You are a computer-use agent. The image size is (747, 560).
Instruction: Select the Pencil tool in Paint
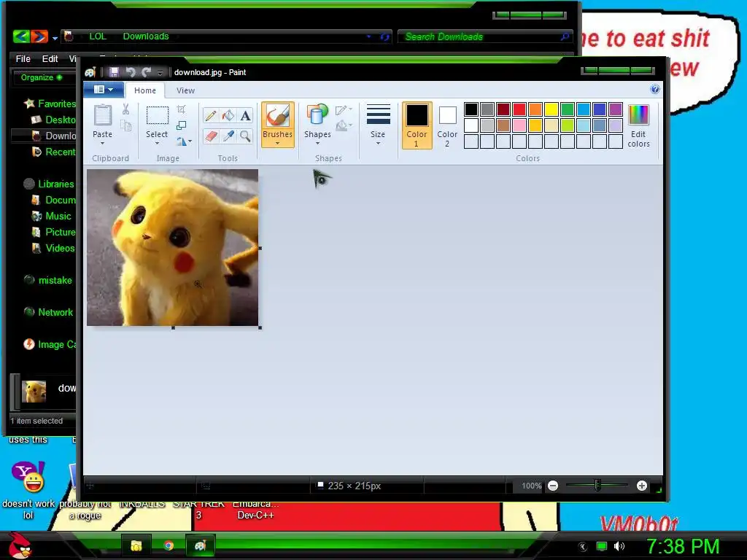(211, 116)
